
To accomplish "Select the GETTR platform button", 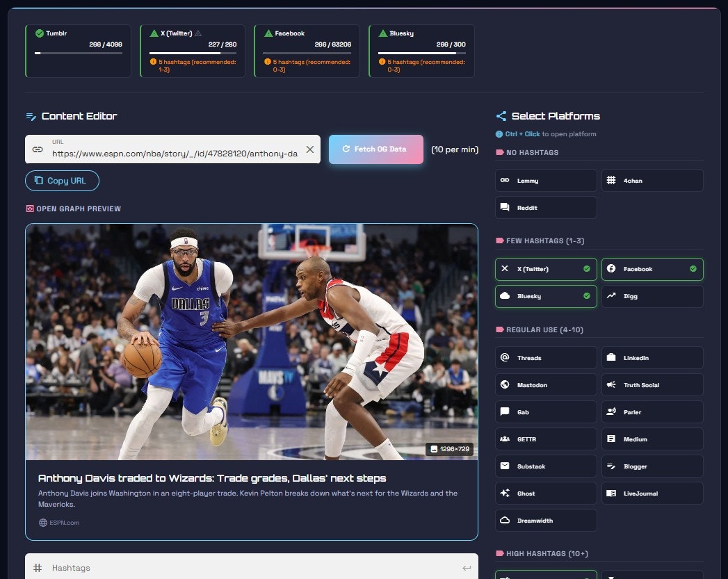I will 546,439.
